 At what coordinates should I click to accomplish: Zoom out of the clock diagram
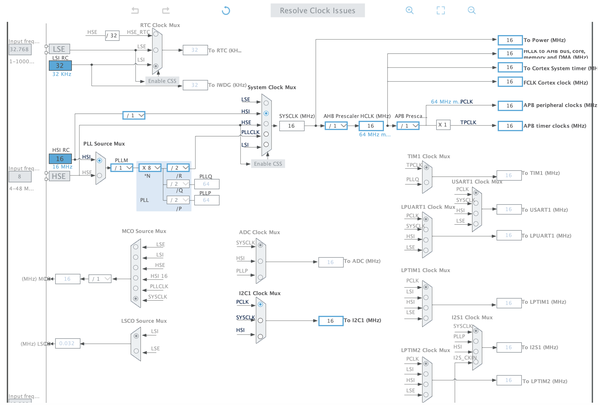471,10
